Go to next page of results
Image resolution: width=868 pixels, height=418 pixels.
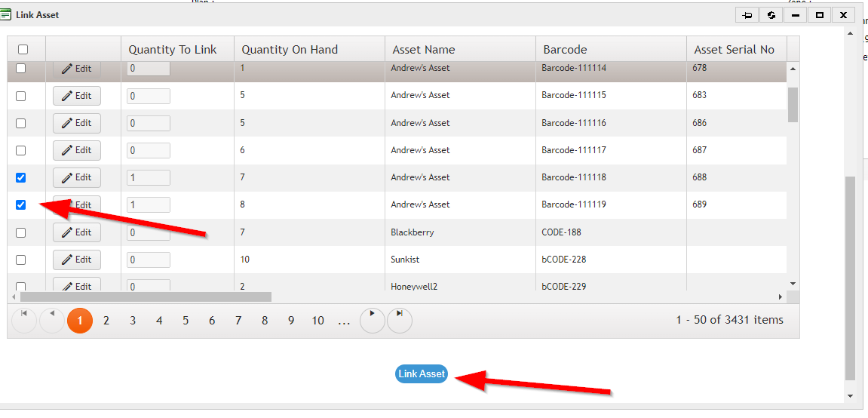click(372, 320)
